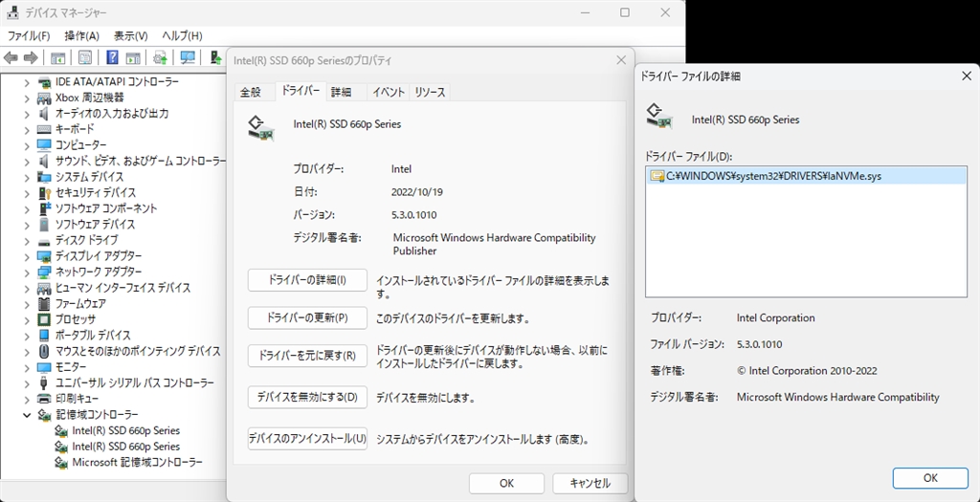Click the コンピューター monitor icon in tree
The height and width of the screenshot is (502, 980).
point(44,145)
